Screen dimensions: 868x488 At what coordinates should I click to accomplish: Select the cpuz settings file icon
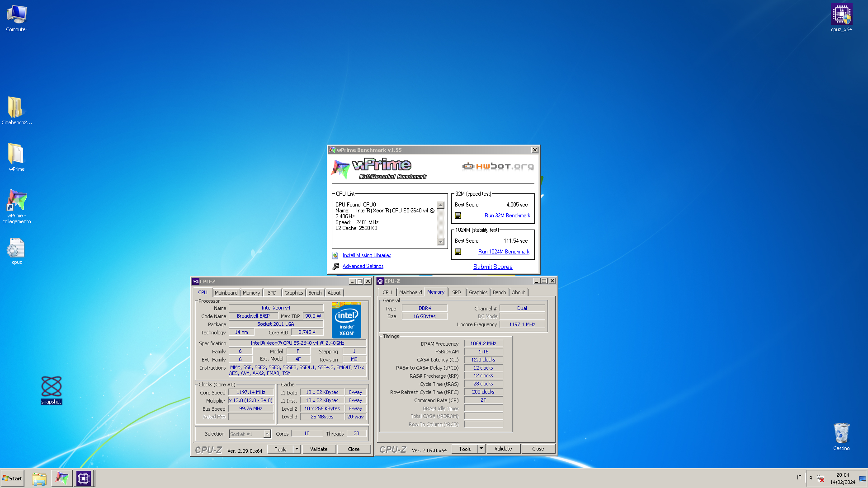(x=17, y=251)
